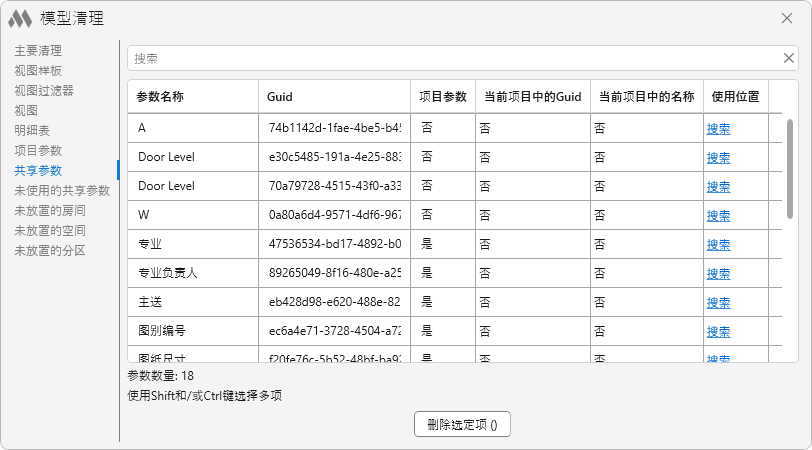This screenshot has height=450, width=812.
Task: Click 搜索 link for 专业负责人
Action: point(718,273)
